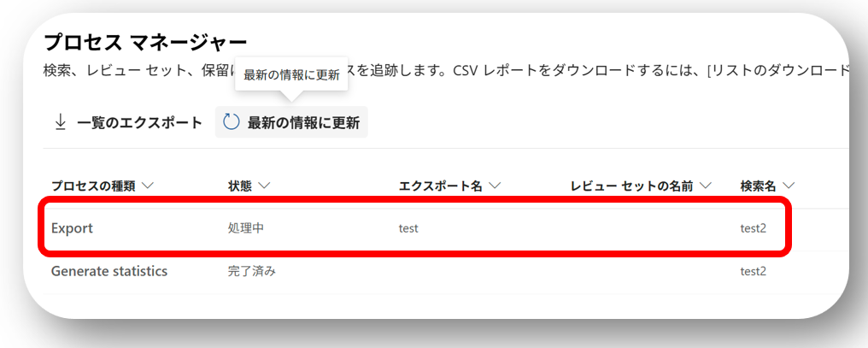Image resolution: width=868 pixels, height=348 pixels.
Task: Click the circular refresh icon
Action: (x=231, y=122)
